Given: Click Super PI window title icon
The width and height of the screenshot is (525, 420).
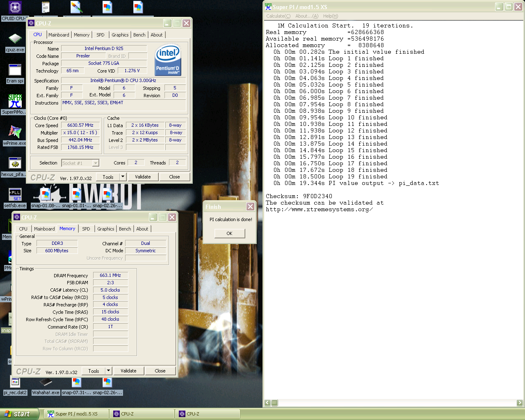Looking at the screenshot, I should click(x=268, y=7).
